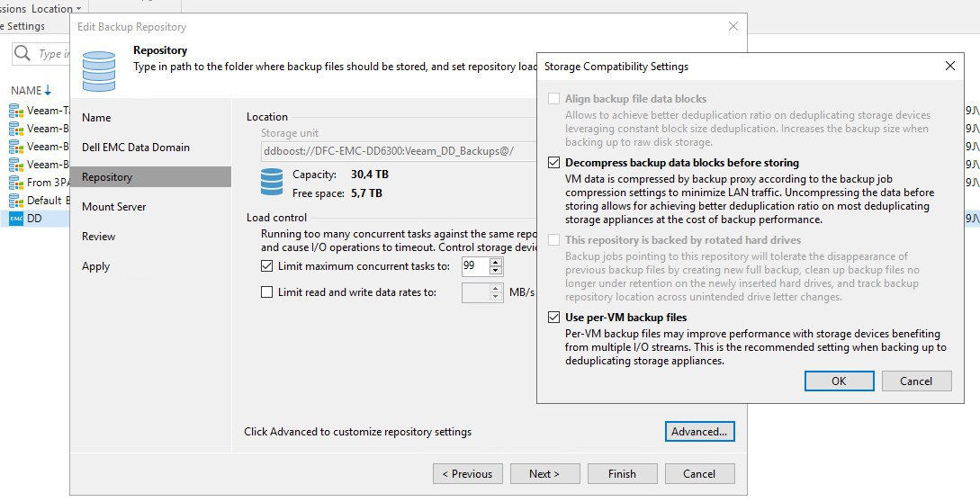
Task: Click the NAME column header
Action: coord(26,91)
